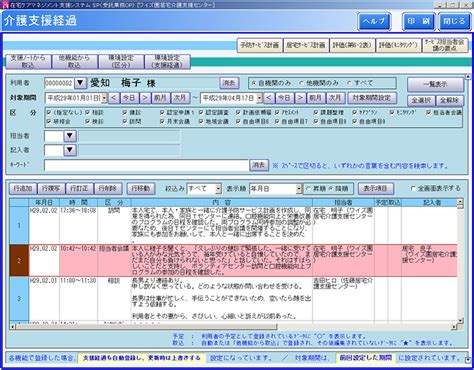This screenshot has height=370, width=474.
Task: Advance start date forward one day
Action: coord(145,98)
